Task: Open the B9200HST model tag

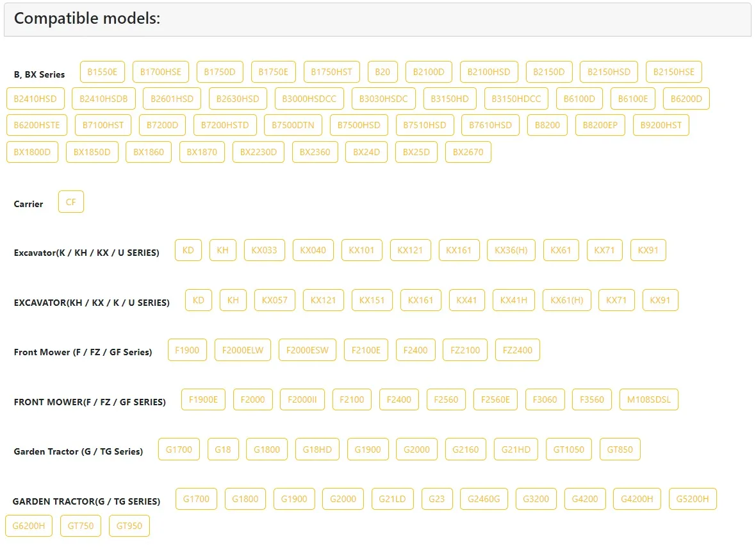Action: [x=661, y=125]
